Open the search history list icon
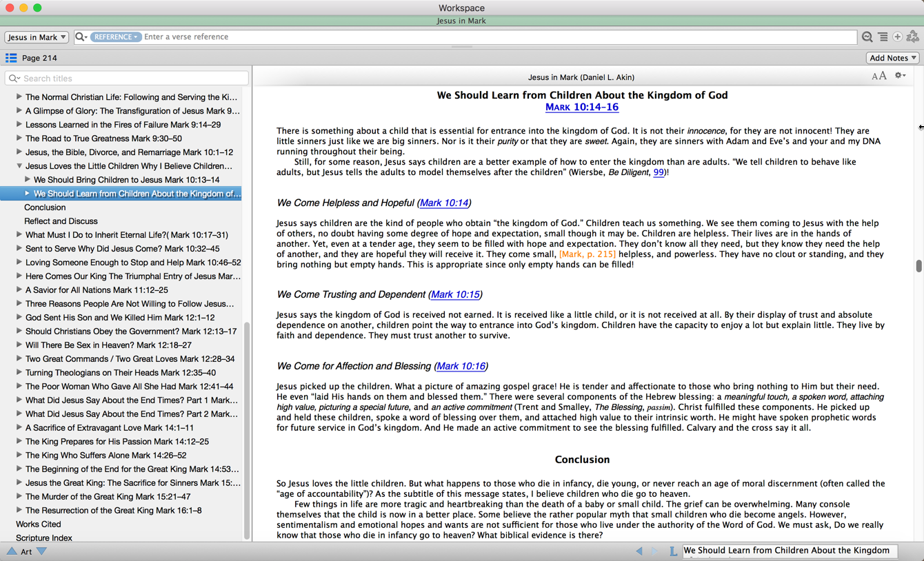924x561 pixels. click(x=883, y=37)
